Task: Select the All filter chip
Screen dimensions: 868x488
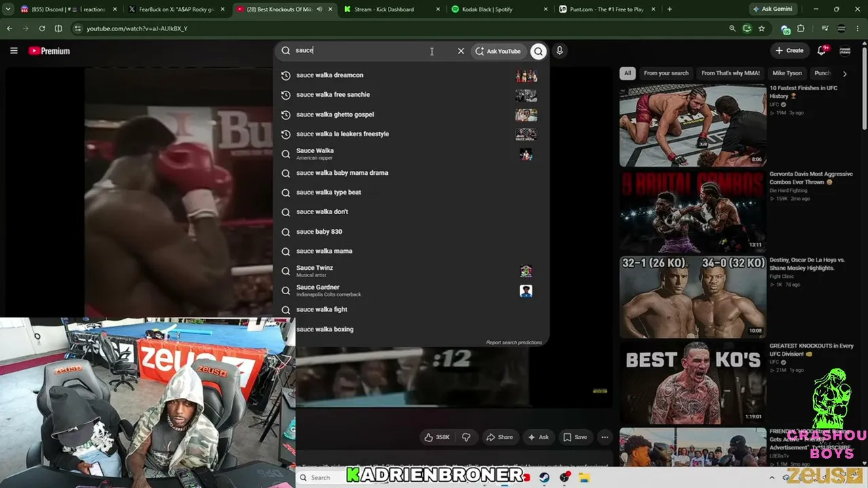Action: (627, 73)
